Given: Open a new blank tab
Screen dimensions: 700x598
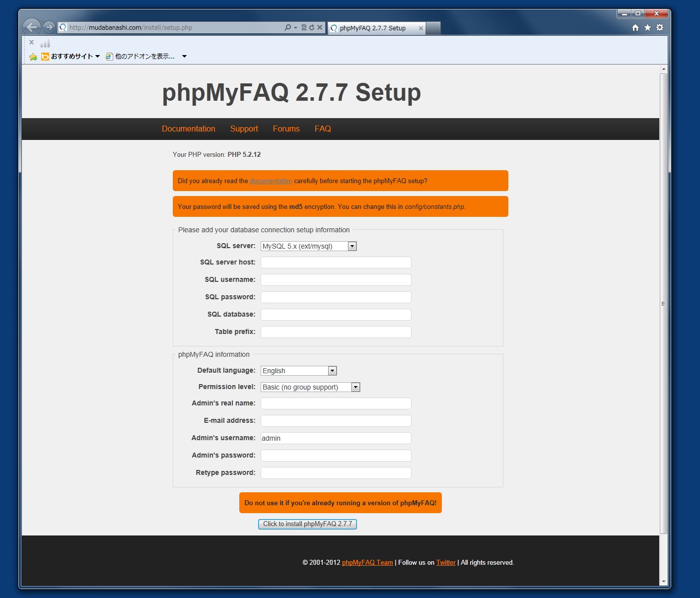Looking at the screenshot, I should tap(433, 28).
